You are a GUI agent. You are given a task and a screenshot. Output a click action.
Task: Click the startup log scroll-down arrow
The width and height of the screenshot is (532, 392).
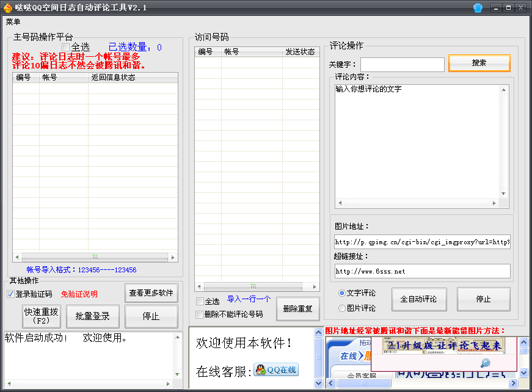177,374
